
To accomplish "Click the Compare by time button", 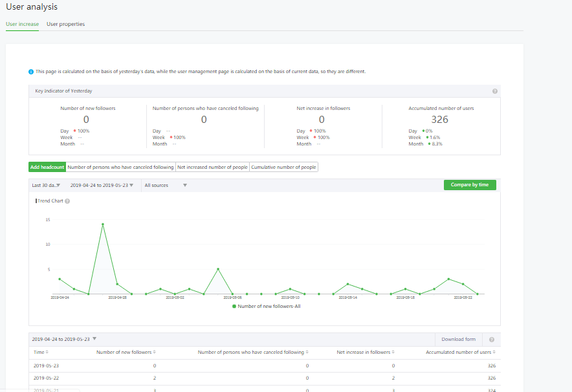I will tap(470, 185).
